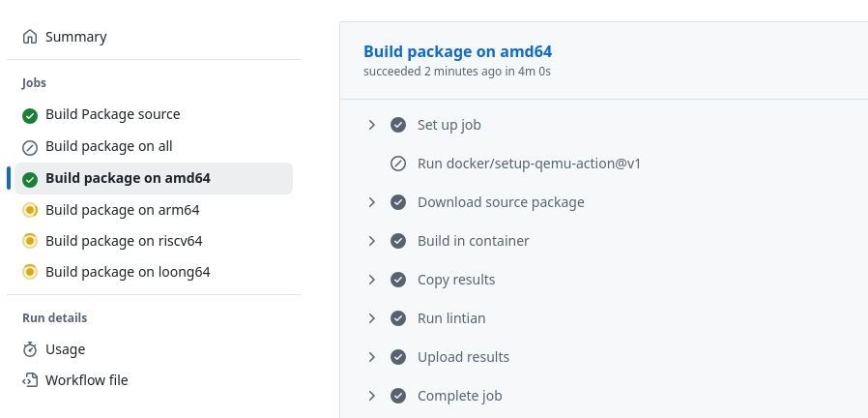
Task: Expand the Complete job step
Action: pyautogui.click(x=372, y=396)
